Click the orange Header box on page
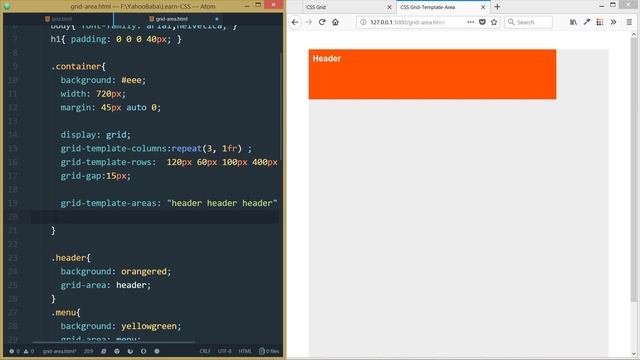 point(432,74)
